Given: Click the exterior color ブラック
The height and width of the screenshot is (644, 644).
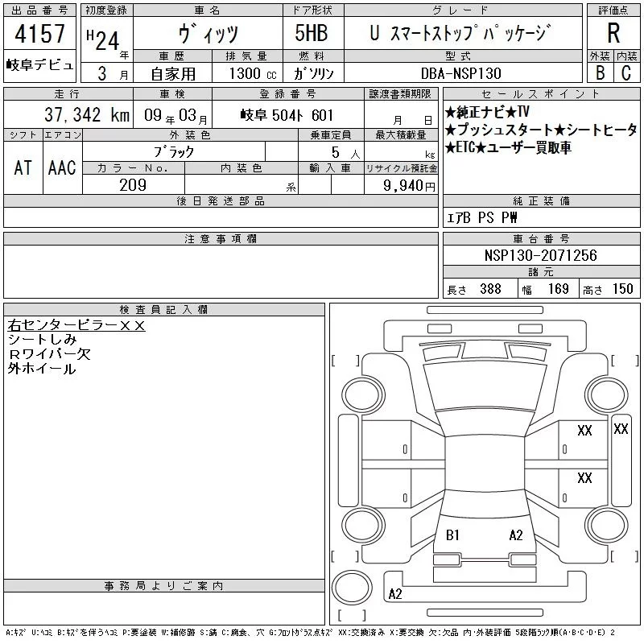Looking at the screenshot, I should [x=174, y=152].
